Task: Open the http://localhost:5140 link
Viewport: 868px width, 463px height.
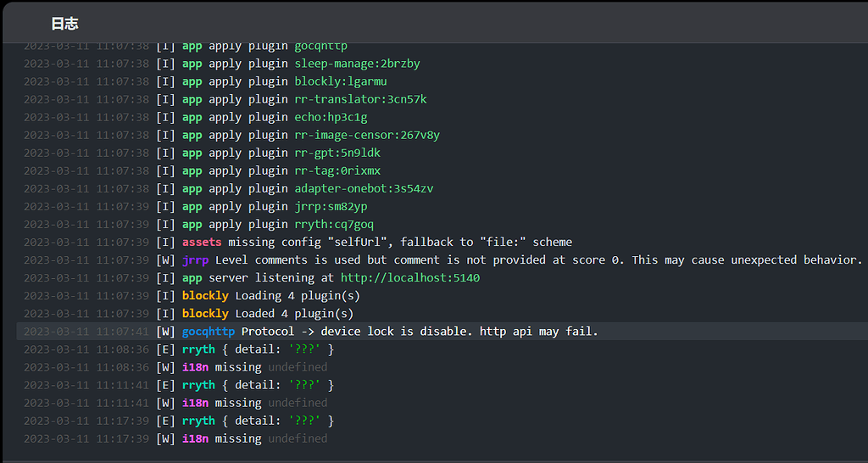Action: [x=410, y=277]
